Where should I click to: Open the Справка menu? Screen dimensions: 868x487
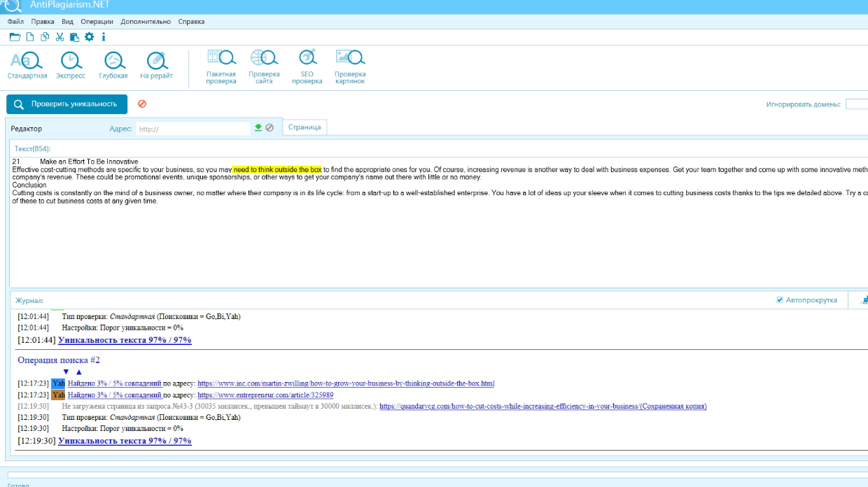pyautogui.click(x=191, y=22)
